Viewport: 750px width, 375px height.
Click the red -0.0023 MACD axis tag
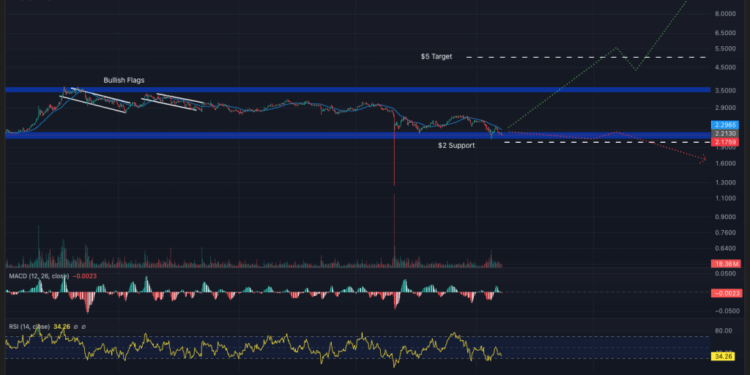[x=726, y=293]
